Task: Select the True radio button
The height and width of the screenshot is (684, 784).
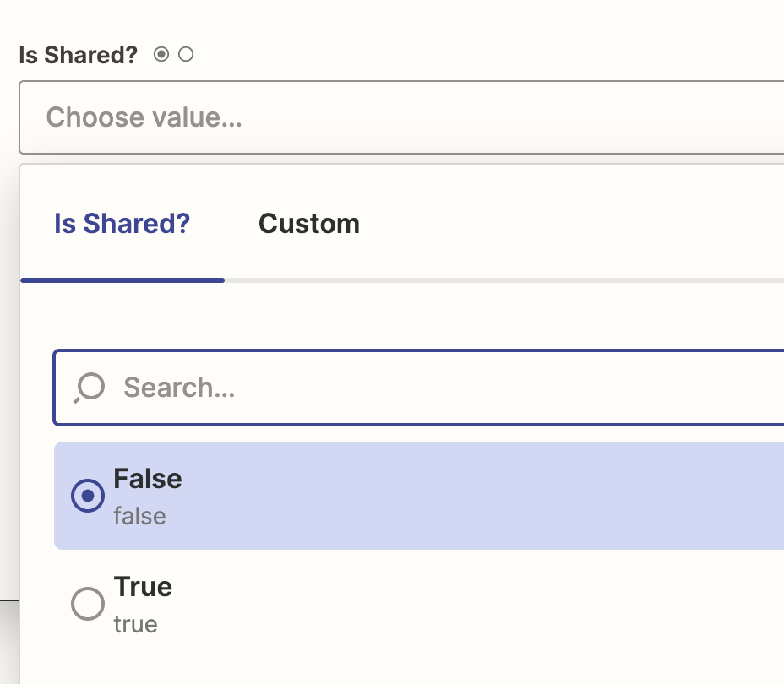Action: click(88, 604)
